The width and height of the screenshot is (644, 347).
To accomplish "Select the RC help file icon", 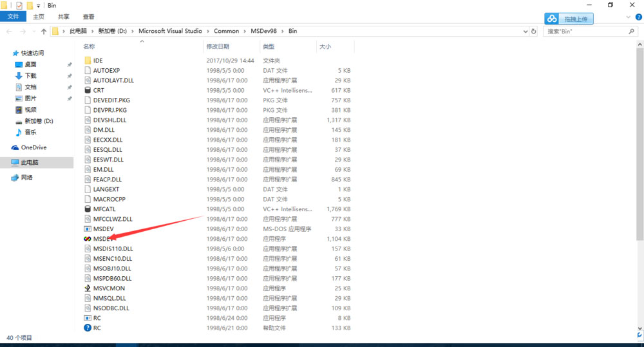I will (x=88, y=328).
